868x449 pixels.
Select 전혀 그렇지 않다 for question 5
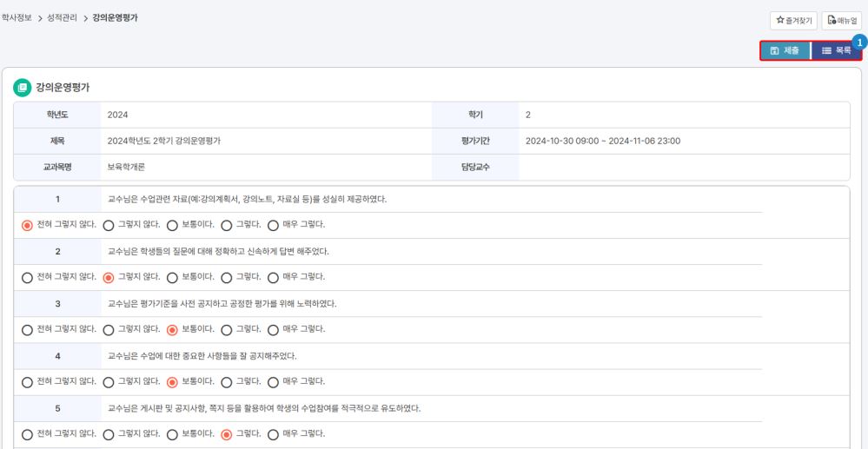click(27, 434)
